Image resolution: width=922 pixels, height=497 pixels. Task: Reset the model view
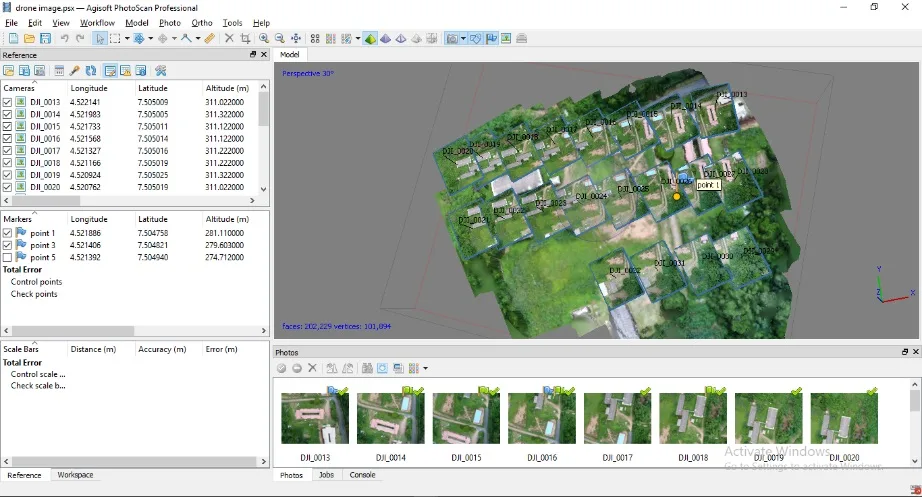tap(296, 38)
